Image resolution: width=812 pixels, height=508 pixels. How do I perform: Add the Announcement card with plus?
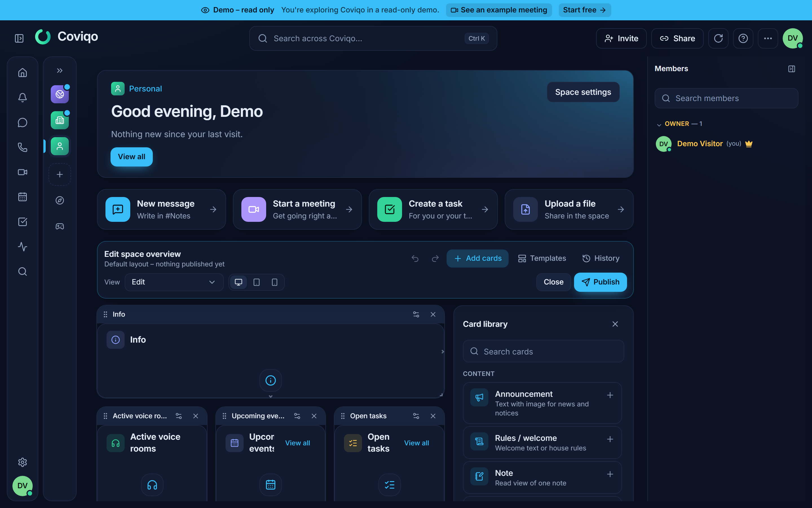click(610, 395)
